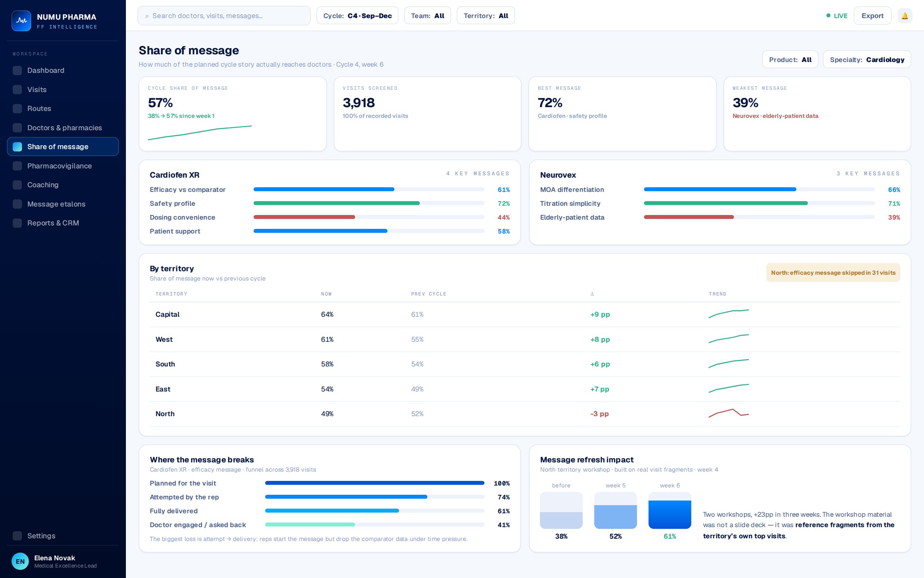The width and height of the screenshot is (924, 578).
Task: Click the week 5 impact bar
Action: [616, 510]
